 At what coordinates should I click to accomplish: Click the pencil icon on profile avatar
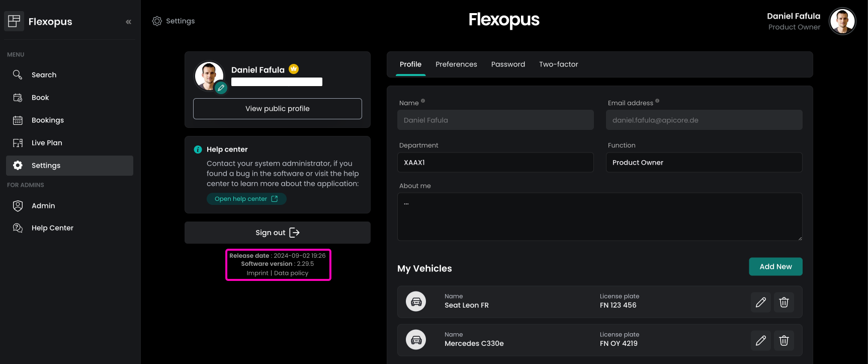pos(221,88)
